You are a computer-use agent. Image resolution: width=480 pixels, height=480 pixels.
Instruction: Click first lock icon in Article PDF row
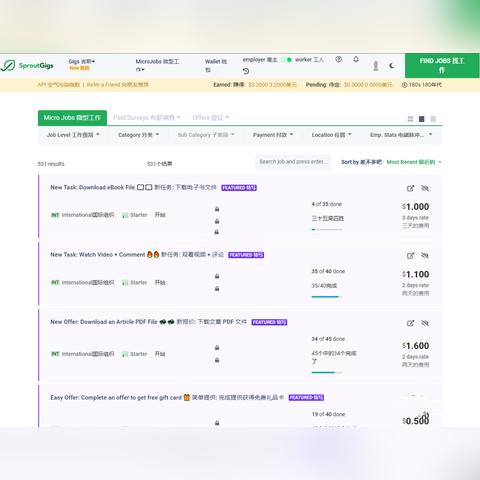coord(217,348)
